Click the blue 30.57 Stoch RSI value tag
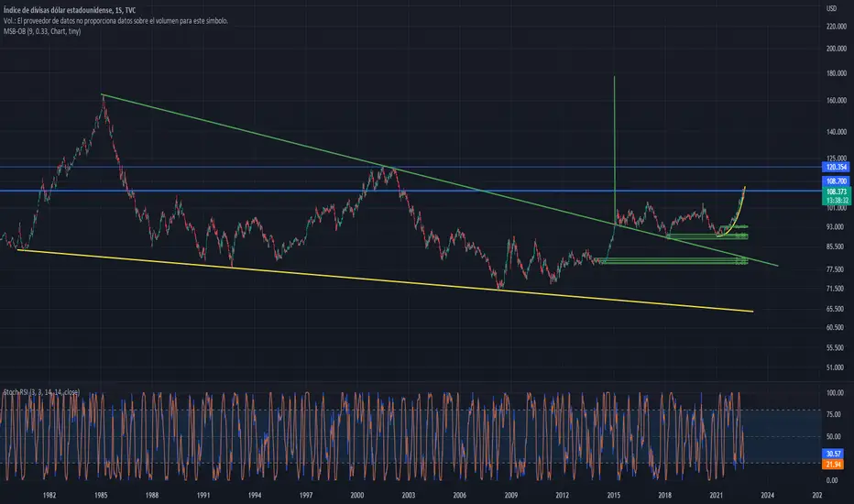 [833, 454]
